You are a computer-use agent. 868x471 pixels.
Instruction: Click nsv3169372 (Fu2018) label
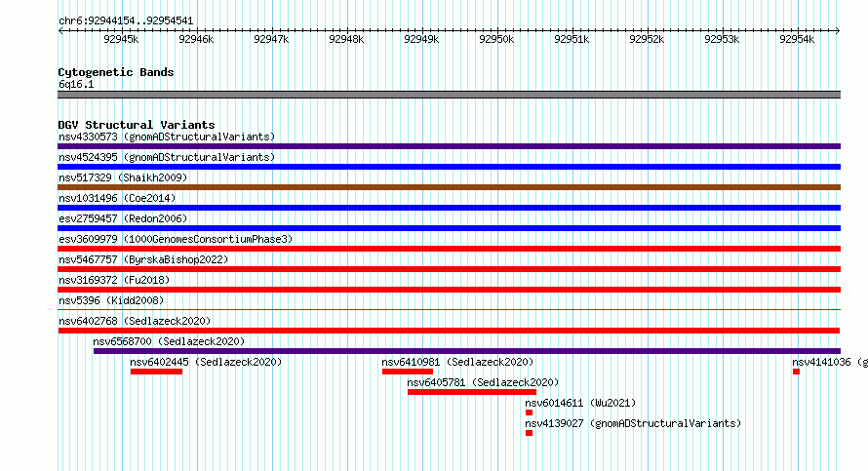[114, 280]
